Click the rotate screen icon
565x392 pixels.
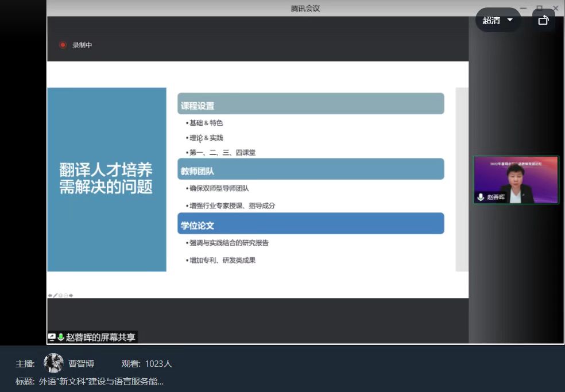[543, 20]
